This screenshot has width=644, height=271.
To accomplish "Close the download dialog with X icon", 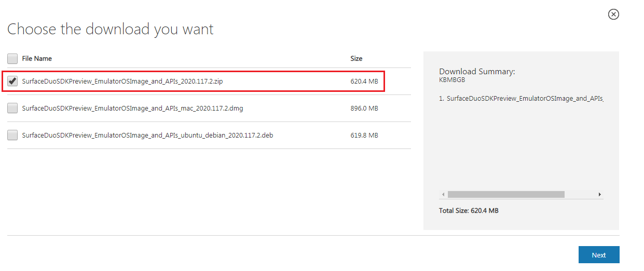I will click(613, 15).
